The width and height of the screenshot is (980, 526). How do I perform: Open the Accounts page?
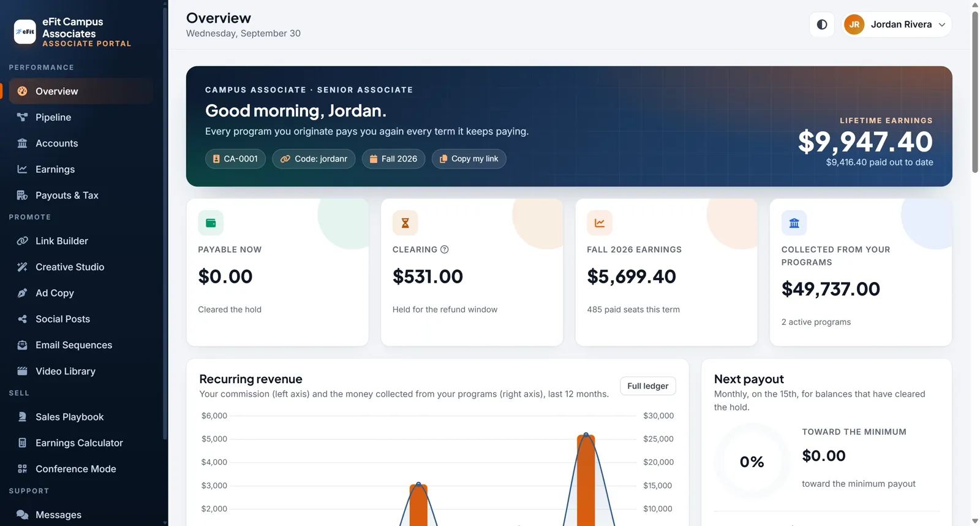tap(81, 143)
